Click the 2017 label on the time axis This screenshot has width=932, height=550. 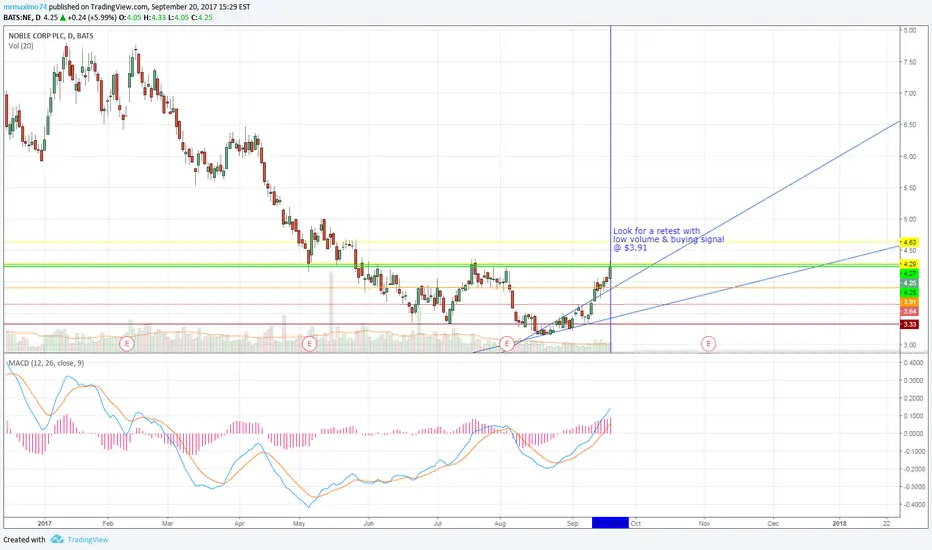[45, 524]
